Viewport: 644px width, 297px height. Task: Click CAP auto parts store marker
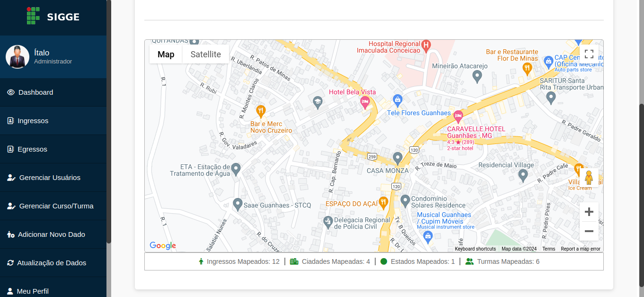click(x=548, y=62)
